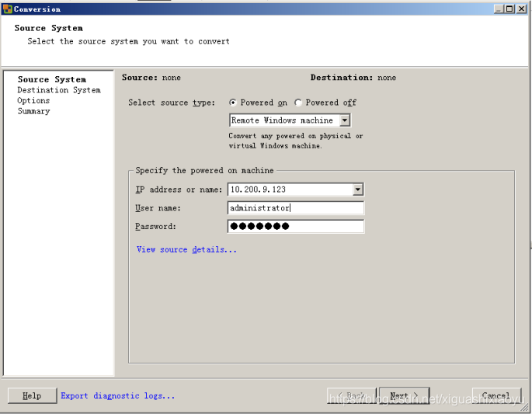The width and height of the screenshot is (532, 414).
Task: Maximize the Conversion window
Action: 509,9
